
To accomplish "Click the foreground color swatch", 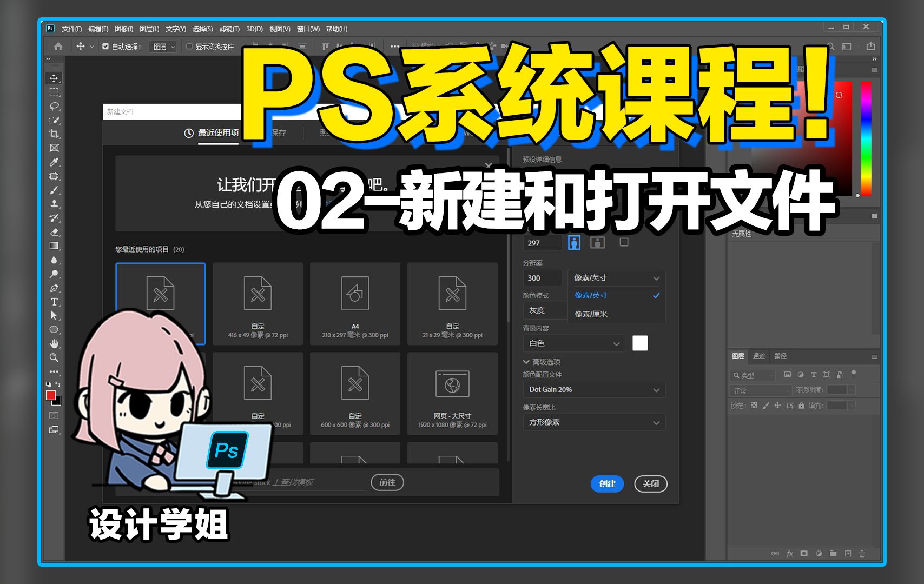I will 50,395.
